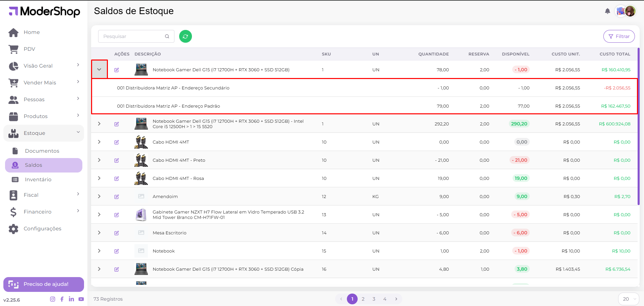This screenshot has height=306, width=644.
Task: Click the Gabinete Gamer NZXT product thumbnail
Action: pyautogui.click(x=141, y=215)
